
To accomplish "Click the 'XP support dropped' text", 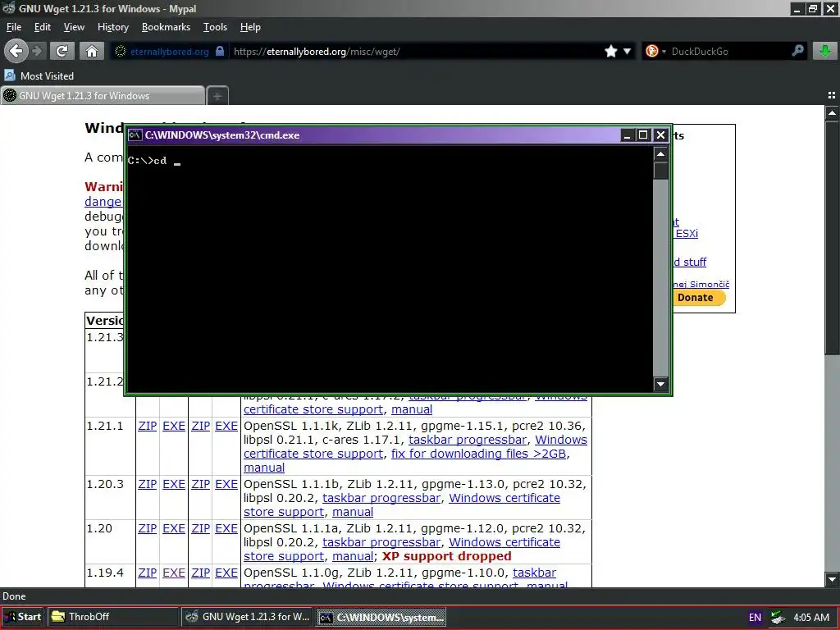I will 447,556.
